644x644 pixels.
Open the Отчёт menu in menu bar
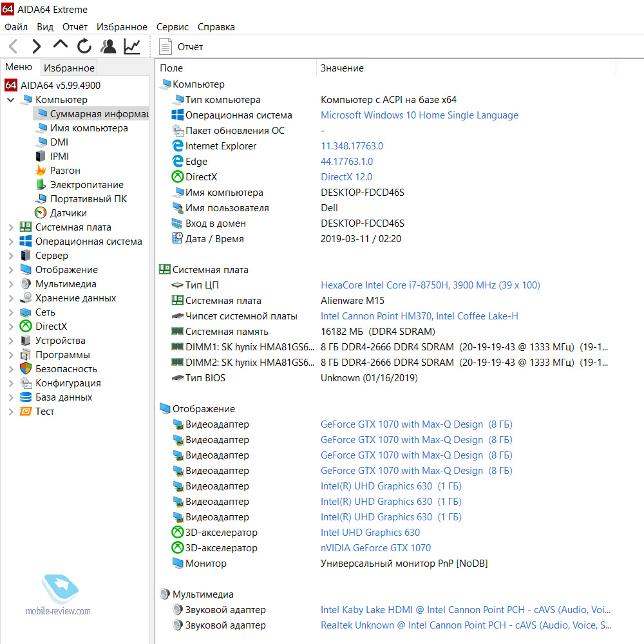[x=75, y=27]
